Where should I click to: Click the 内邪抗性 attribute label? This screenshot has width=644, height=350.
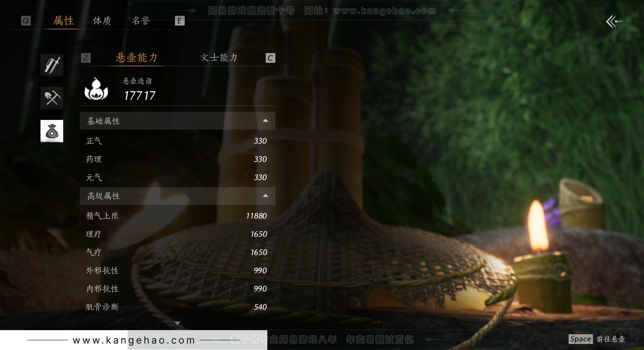[x=102, y=289]
